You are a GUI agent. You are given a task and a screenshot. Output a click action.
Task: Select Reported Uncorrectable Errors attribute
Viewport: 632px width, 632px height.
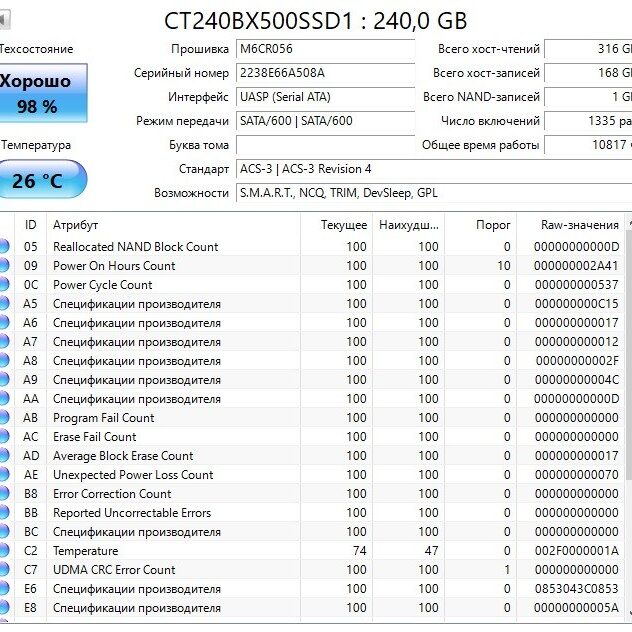(132, 512)
